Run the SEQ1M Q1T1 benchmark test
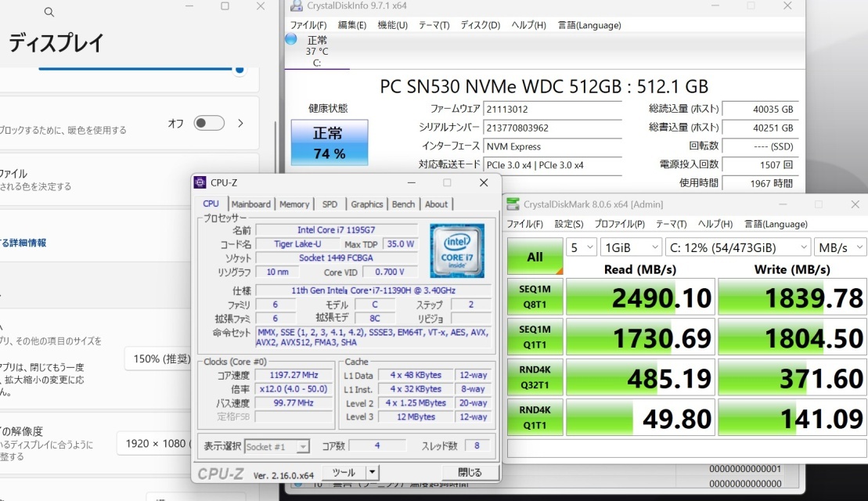 click(535, 337)
